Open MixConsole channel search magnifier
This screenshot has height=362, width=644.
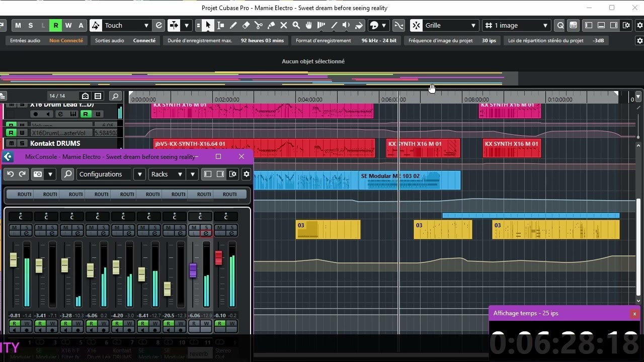67,174
